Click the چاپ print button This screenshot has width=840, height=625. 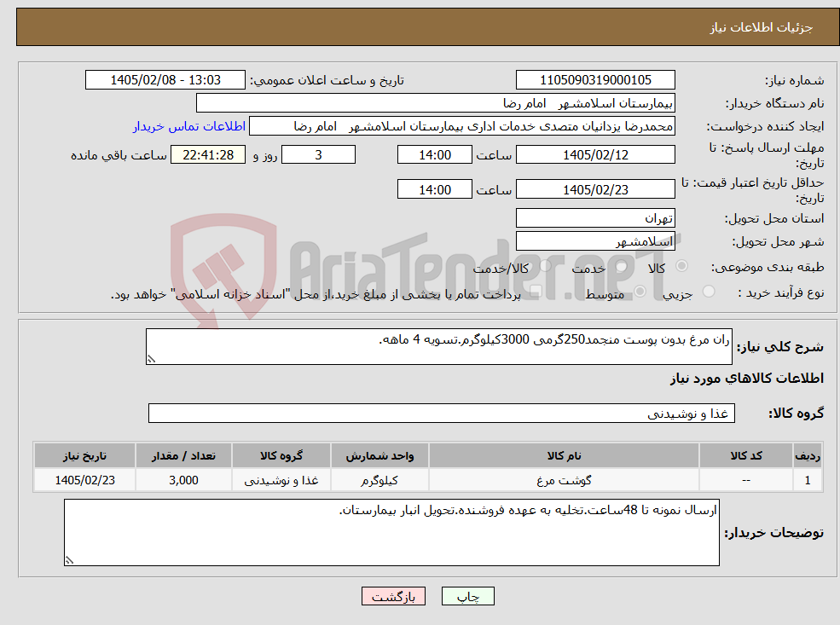[467, 596]
